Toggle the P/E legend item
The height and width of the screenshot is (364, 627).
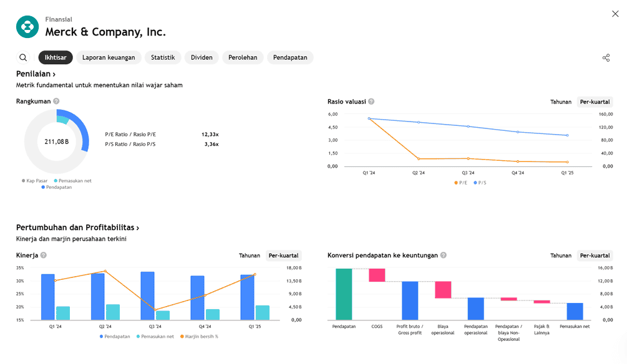[460, 183]
